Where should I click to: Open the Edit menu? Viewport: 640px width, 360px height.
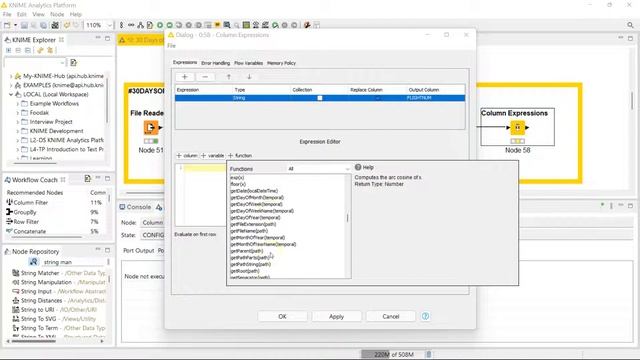coord(22,14)
